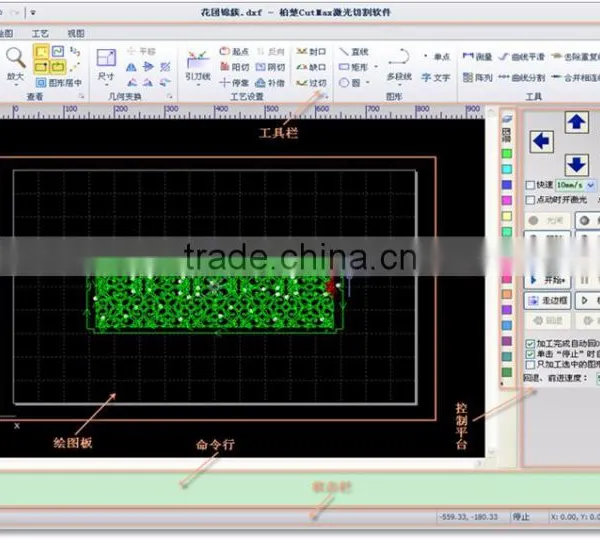This screenshot has width=600, height=539.
Task: Select the 直线 line drawing tool
Action: (x=354, y=51)
